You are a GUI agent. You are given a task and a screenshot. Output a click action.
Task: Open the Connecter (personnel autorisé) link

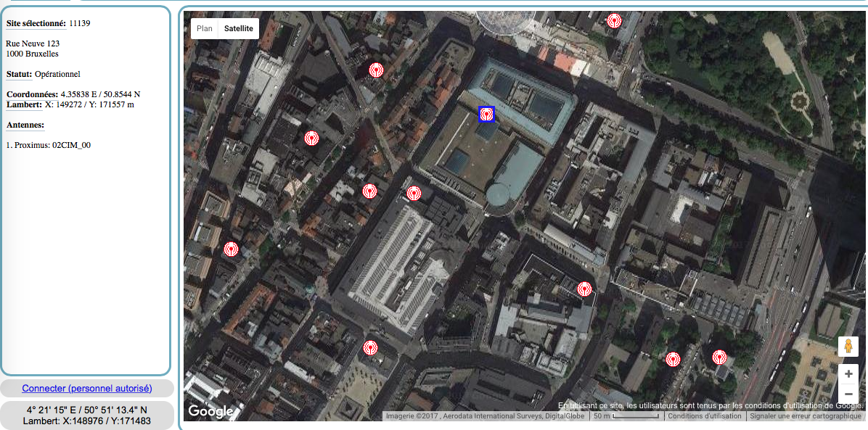[87, 389]
